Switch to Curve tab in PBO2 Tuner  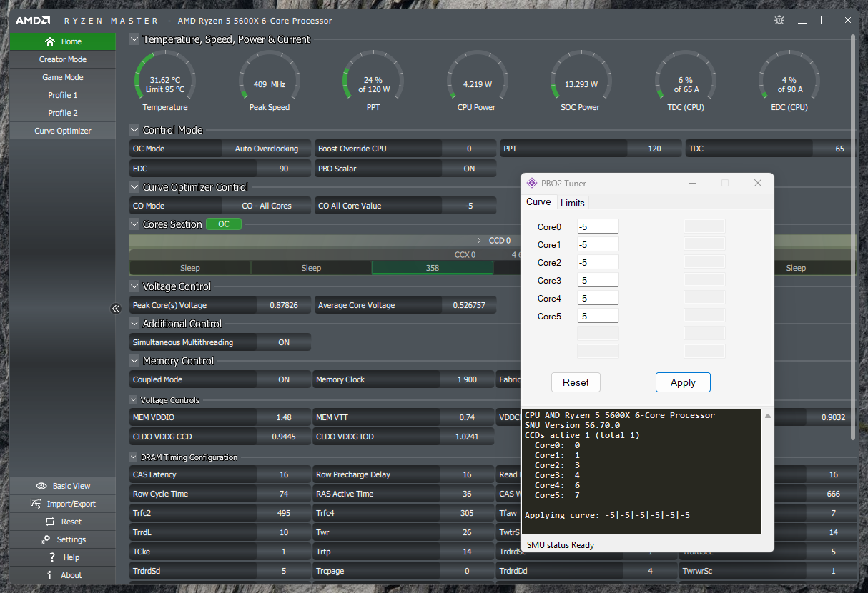tap(538, 202)
